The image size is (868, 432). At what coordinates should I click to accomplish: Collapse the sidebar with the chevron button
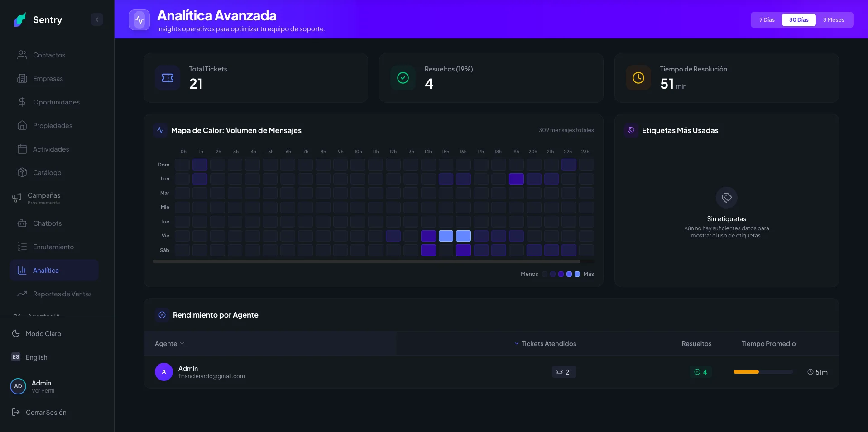[97, 19]
